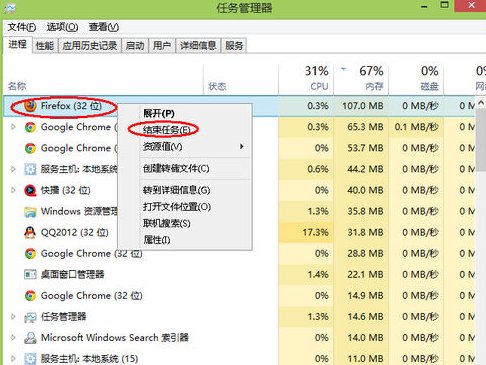Click the Windows 资源管理器 folder icon

(x=30, y=212)
